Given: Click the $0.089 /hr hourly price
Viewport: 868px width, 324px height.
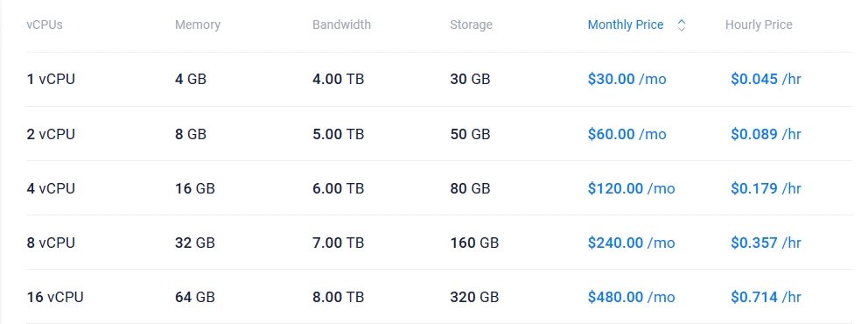Looking at the screenshot, I should point(766,134).
